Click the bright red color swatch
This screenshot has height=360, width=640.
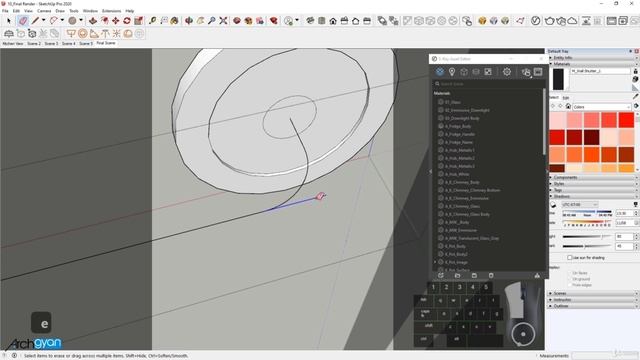pyautogui.click(x=626, y=120)
